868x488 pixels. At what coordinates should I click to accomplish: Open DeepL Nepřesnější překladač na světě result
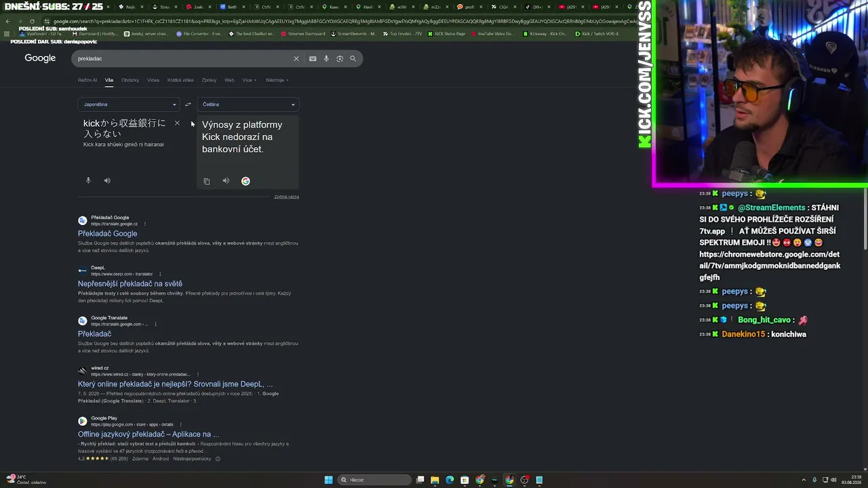coord(130,284)
